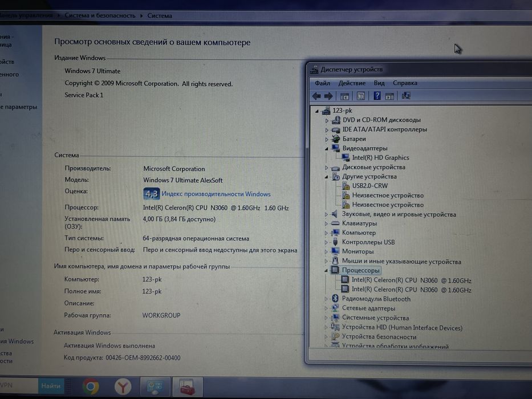Select Компьютер in device tree
Viewport: 532px width, 399px height.
pyautogui.click(x=359, y=233)
